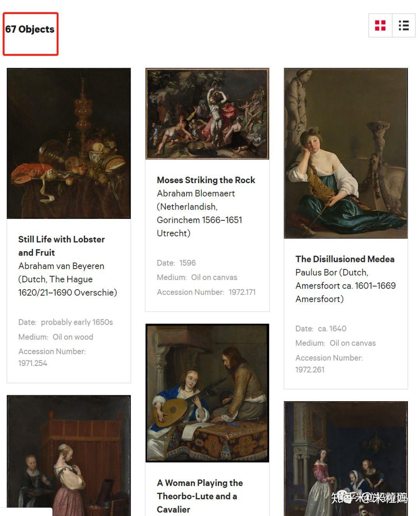
Task: Open Still Life with Lobster painting image
Action: tap(69, 143)
